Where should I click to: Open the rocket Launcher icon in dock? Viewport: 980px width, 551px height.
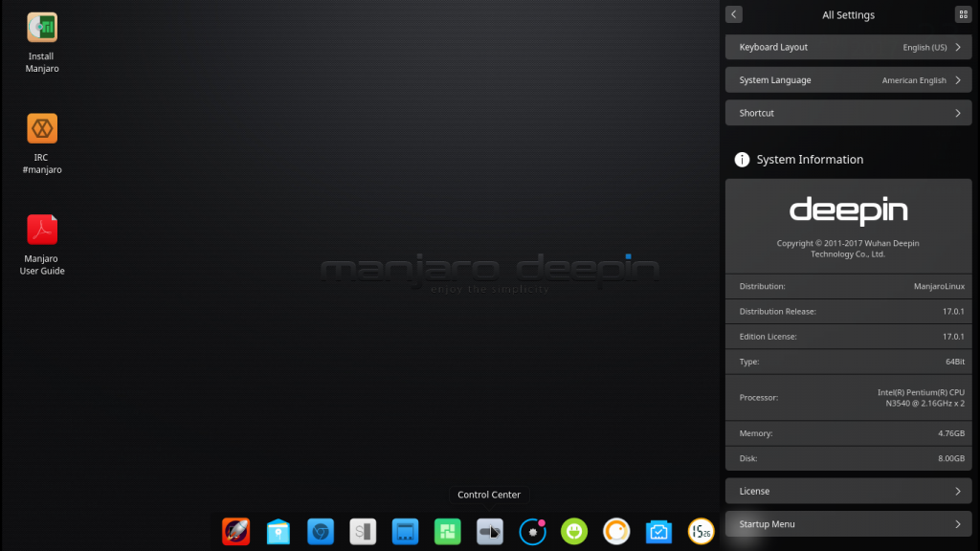[x=235, y=531]
